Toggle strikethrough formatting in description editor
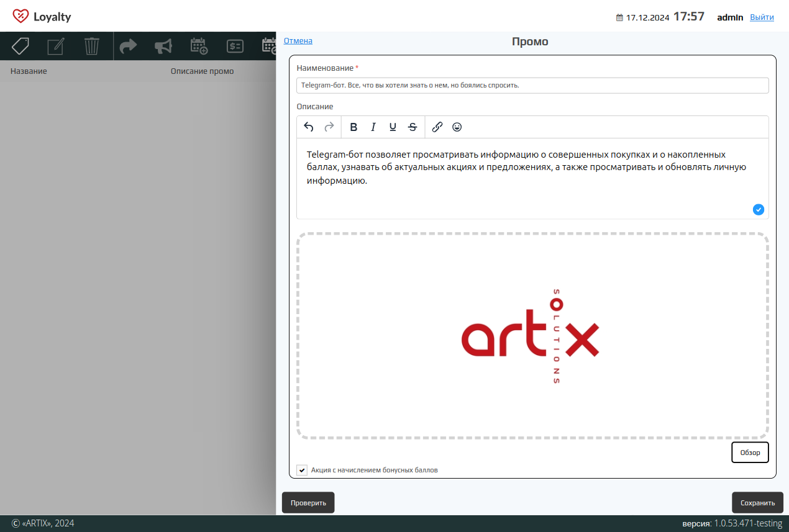Image resolution: width=789 pixels, height=532 pixels. pos(413,127)
